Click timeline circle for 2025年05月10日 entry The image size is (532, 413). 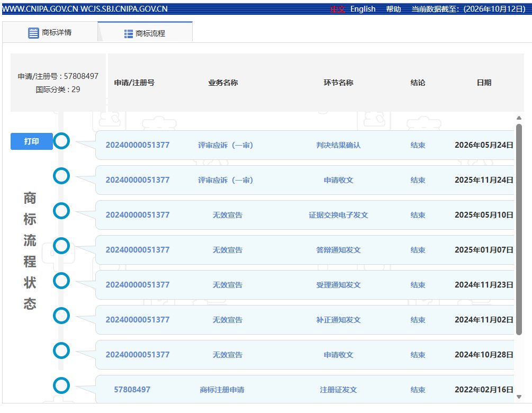pos(61,211)
